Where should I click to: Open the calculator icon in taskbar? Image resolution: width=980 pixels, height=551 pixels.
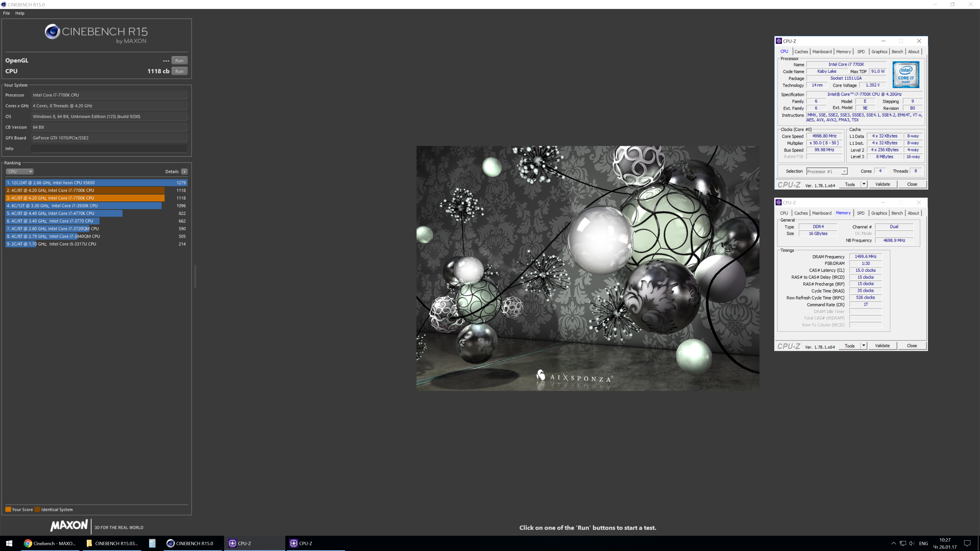[x=152, y=543]
